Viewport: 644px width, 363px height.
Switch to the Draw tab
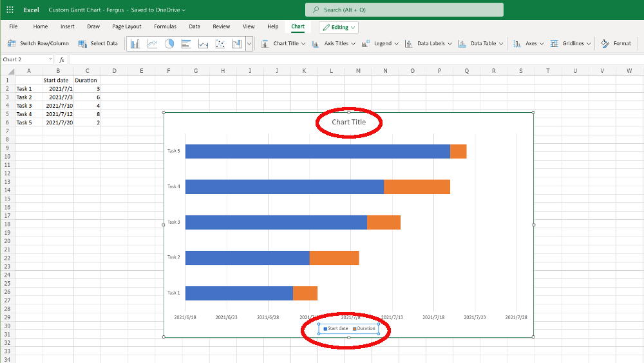pos(93,26)
